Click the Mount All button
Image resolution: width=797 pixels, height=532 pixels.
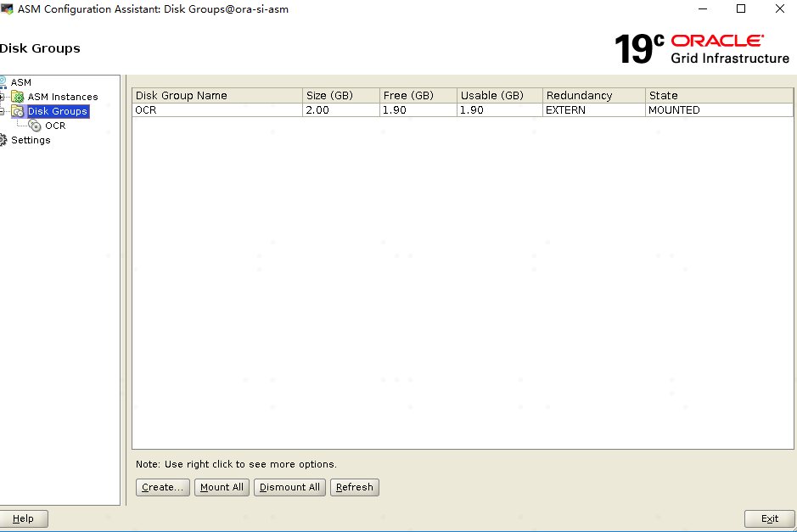pos(222,487)
